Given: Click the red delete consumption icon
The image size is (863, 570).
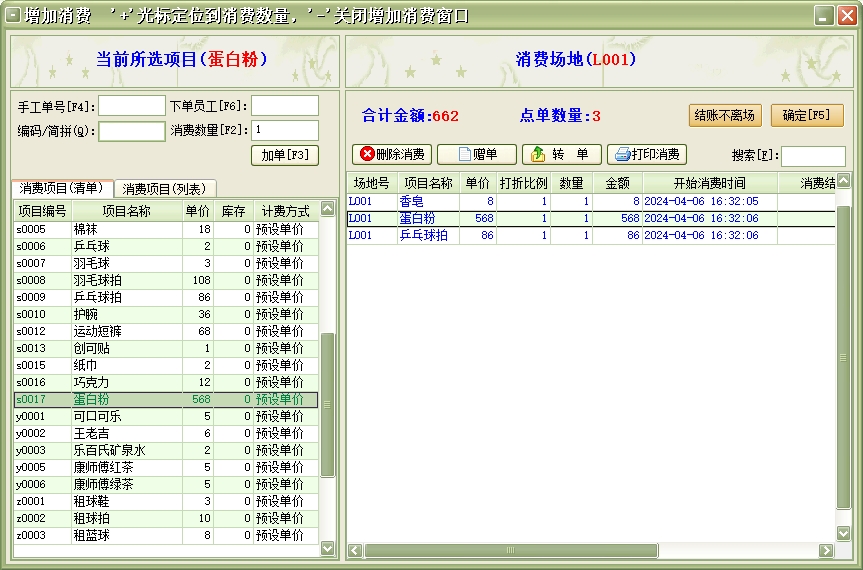Looking at the screenshot, I should point(367,154).
